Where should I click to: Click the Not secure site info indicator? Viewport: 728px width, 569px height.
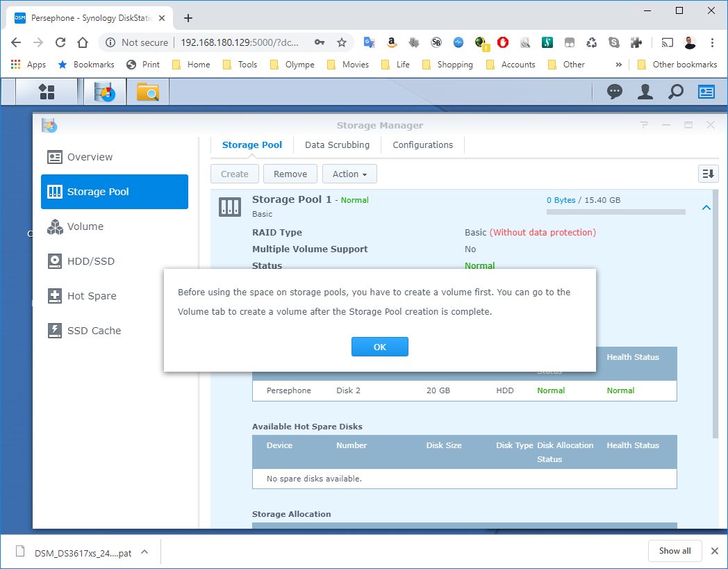click(137, 43)
